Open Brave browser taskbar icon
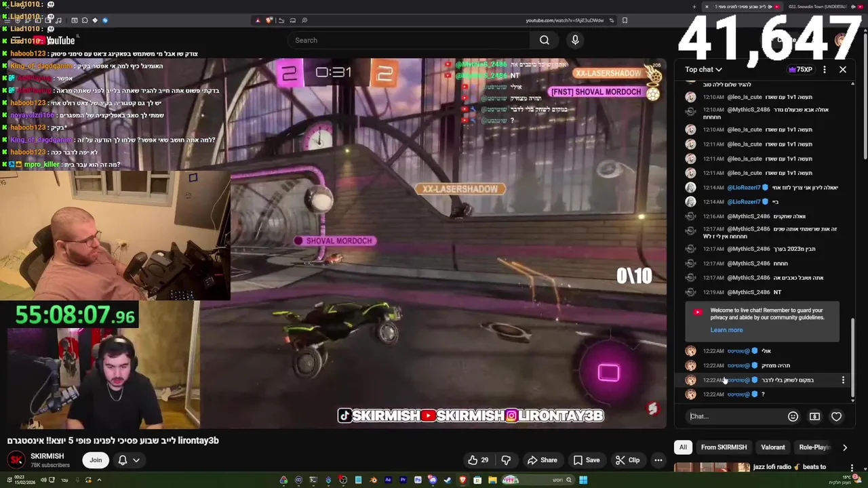Image resolution: width=868 pixels, height=488 pixels. tap(462, 481)
